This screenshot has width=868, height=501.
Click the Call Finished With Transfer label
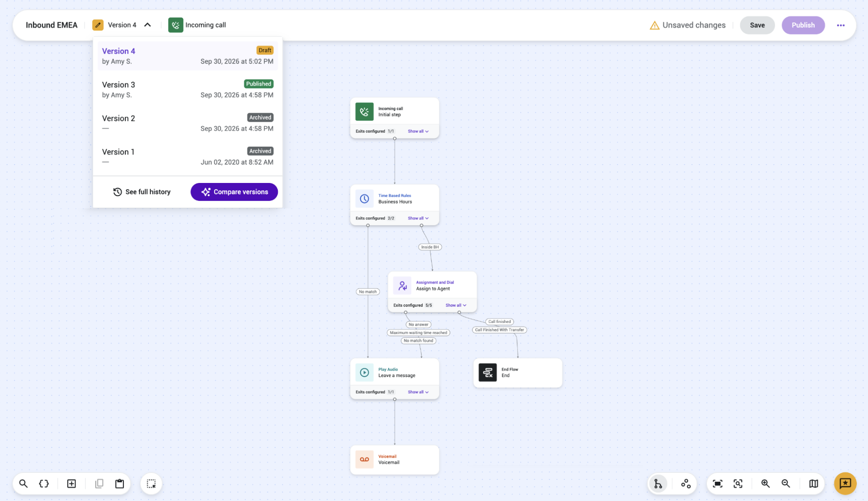click(499, 330)
